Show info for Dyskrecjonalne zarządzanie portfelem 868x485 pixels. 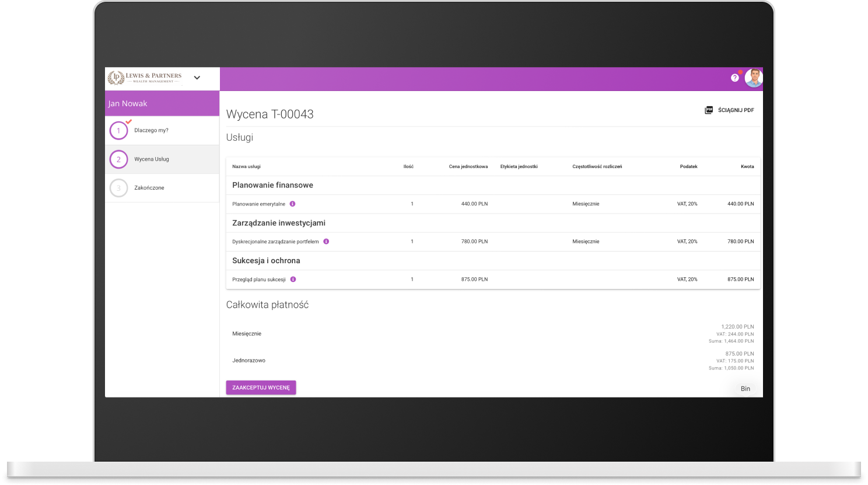tap(326, 241)
